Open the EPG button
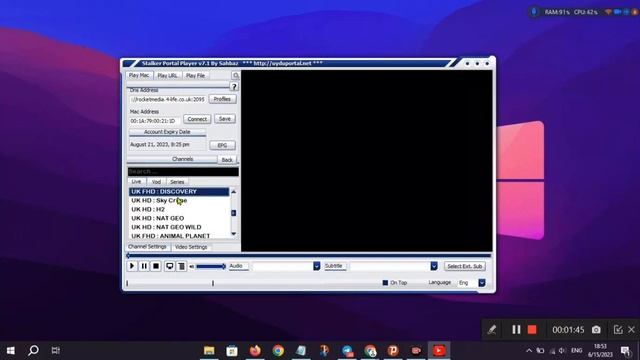Image resolution: width=640 pixels, height=360 pixels. tap(222, 145)
